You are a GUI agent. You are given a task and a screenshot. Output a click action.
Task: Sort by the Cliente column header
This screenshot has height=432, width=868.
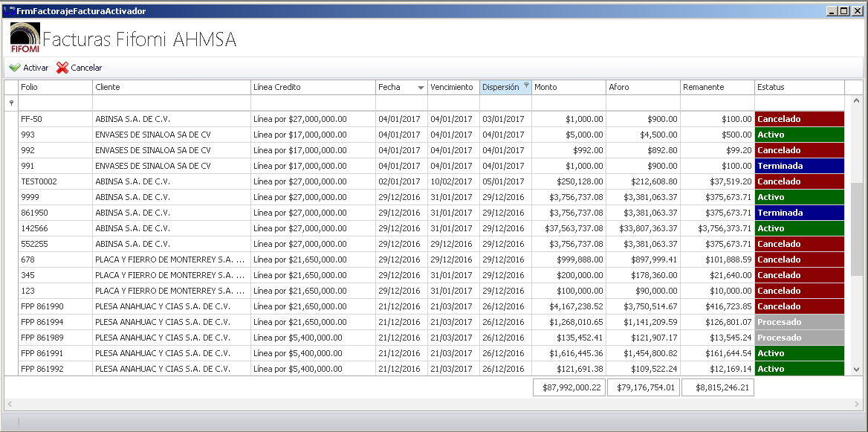click(x=172, y=87)
